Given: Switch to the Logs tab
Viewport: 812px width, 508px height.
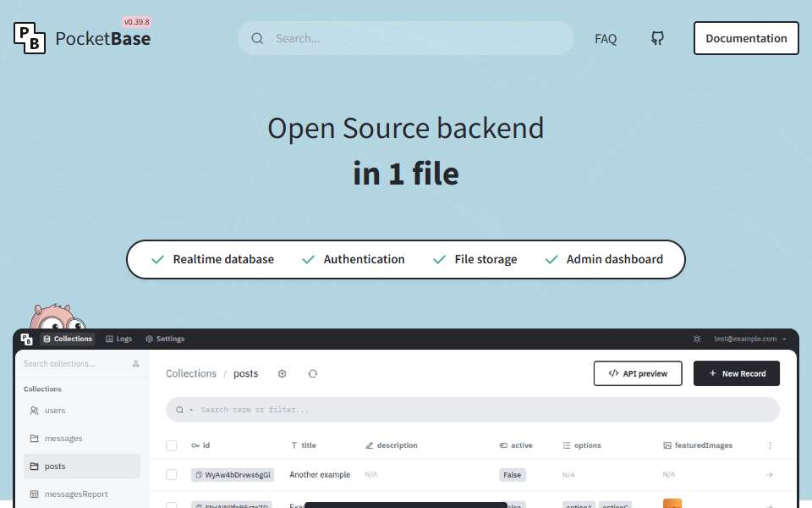Looking at the screenshot, I should click(118, 339).
